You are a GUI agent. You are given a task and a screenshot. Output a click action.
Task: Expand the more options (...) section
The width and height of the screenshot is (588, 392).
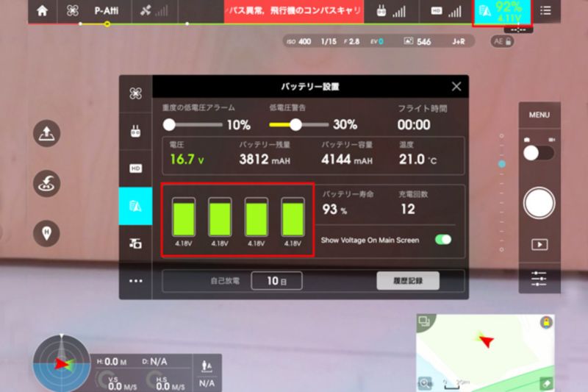(x=135, y=281)
